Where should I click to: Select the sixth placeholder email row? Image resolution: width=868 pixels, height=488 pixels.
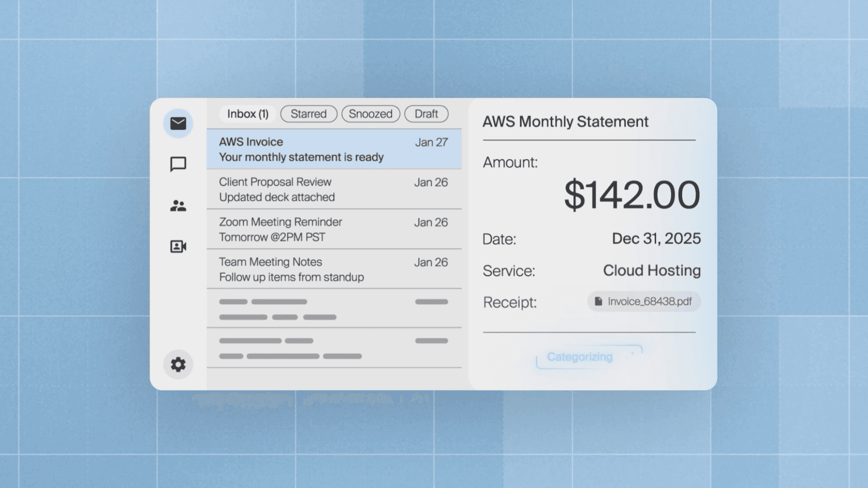click(x=334, y=348)
